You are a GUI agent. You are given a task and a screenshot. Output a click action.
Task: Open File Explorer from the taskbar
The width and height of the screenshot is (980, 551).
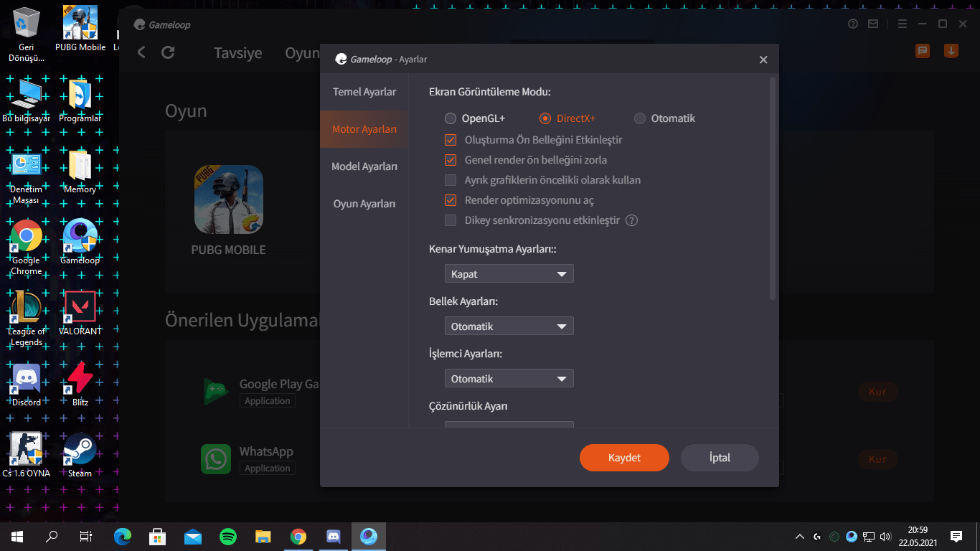pos(263,536)
